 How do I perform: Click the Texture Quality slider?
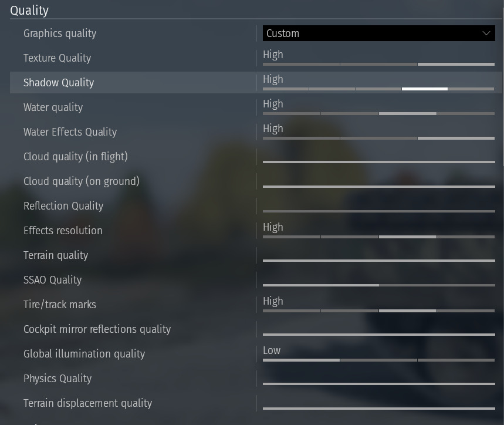[378, 64]
